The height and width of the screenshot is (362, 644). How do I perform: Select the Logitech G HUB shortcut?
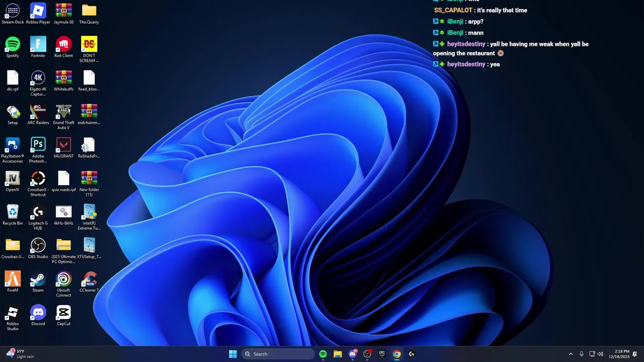[x=38, y=217]
